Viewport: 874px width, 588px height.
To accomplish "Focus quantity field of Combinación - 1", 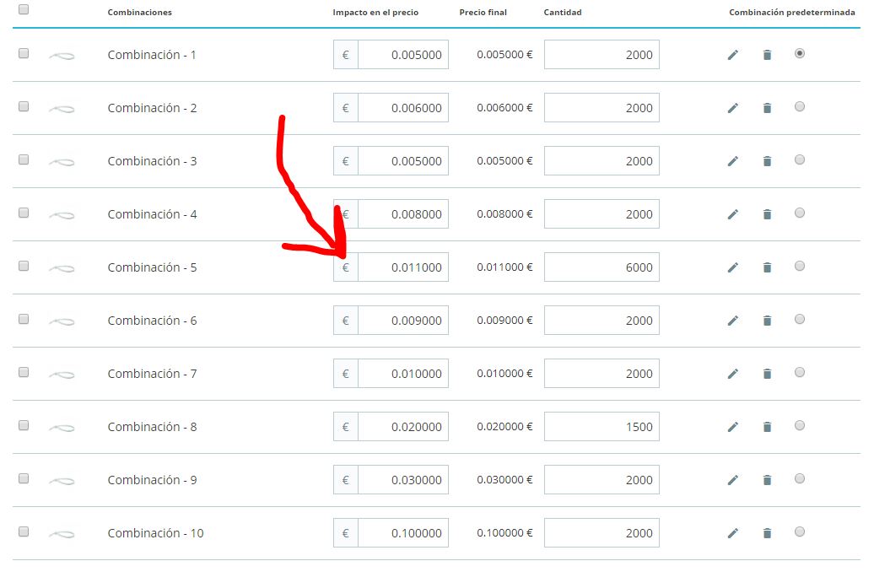I will (x=602, y=55).
